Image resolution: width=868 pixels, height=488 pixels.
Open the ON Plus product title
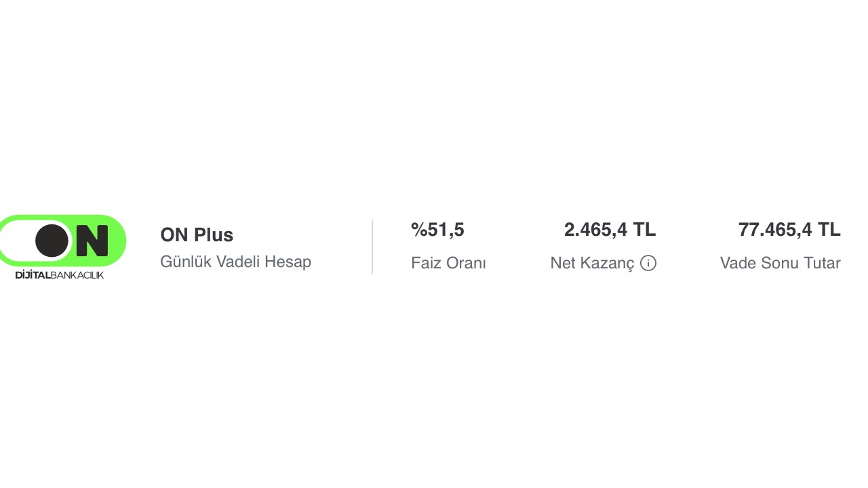pos(197,235)
